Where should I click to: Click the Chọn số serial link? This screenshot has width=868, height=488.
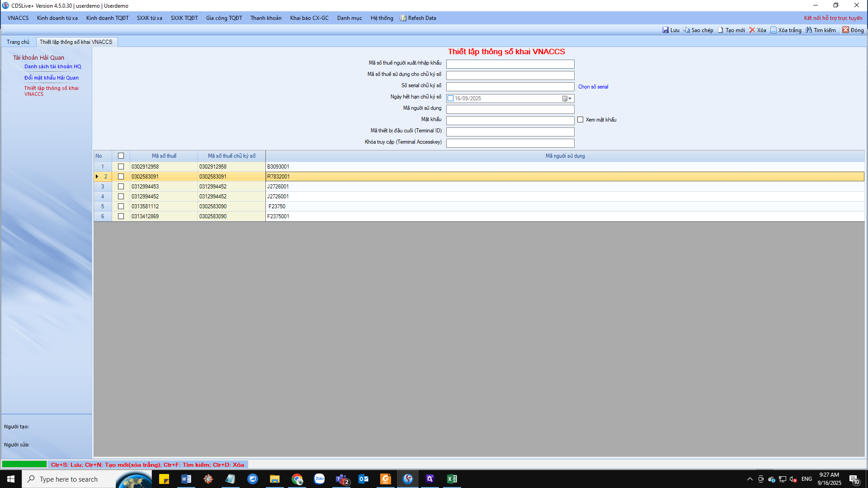pyautogui.click(x=593, y=87)
